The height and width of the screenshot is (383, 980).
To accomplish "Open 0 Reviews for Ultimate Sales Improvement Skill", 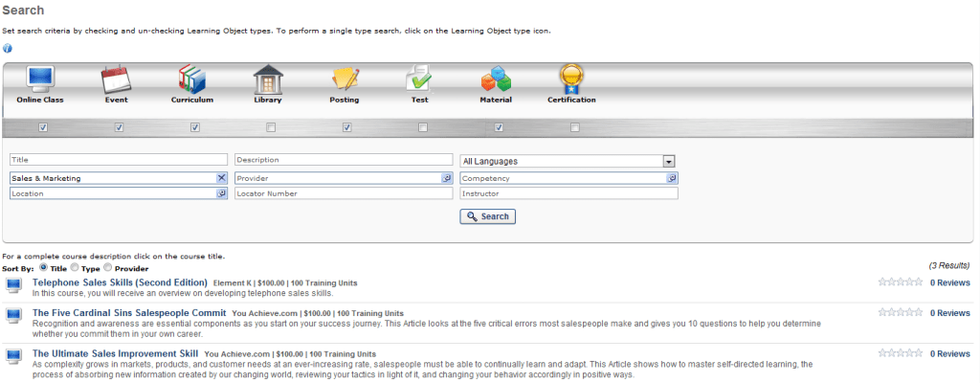I will tap(950, 353).
